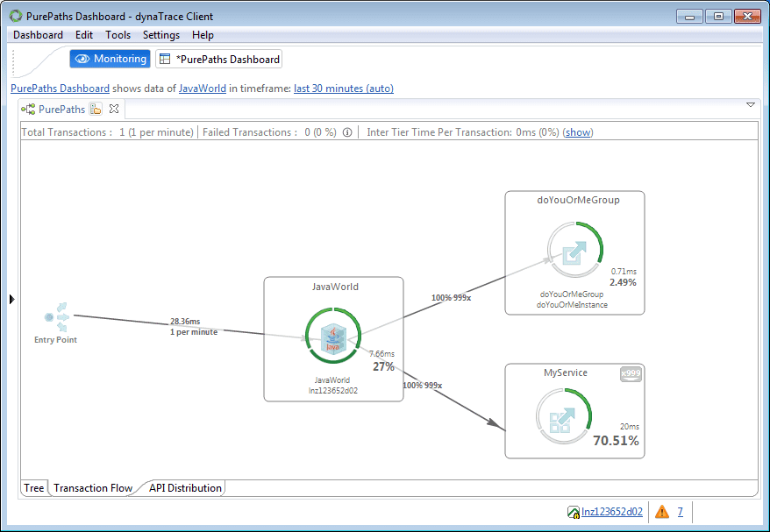
Task: Click the dynaTrace application icon in title bar
Action: point(16,16)
